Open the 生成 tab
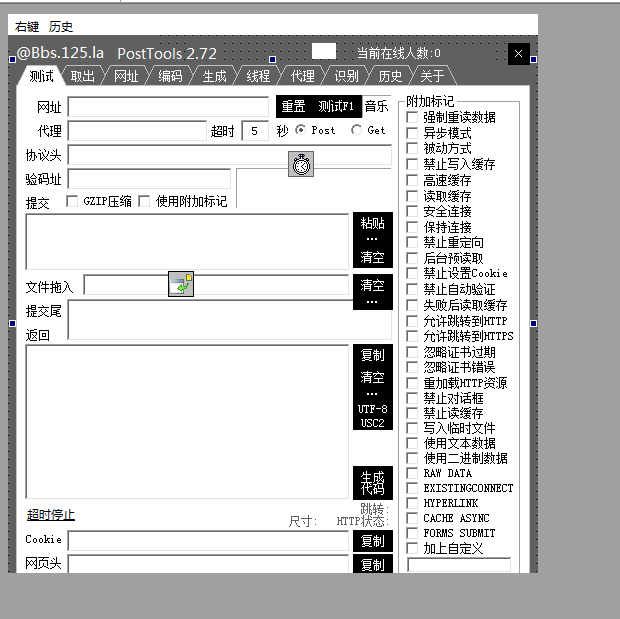 pos(214,76)
